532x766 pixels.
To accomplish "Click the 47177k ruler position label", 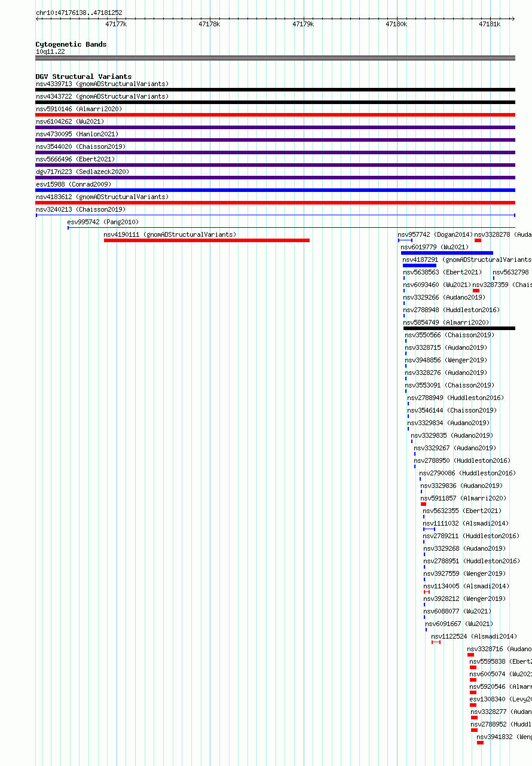I will [x=116, y=24].
